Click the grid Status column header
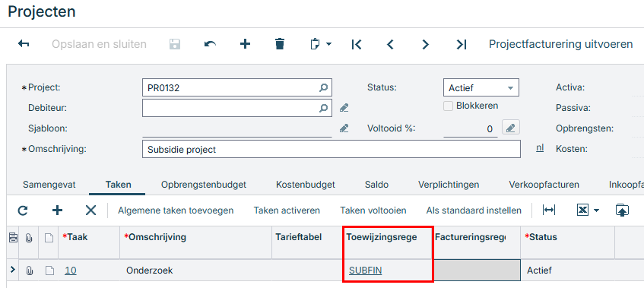The height and width of the screenshot is (288, 644). tap(568, 242)
